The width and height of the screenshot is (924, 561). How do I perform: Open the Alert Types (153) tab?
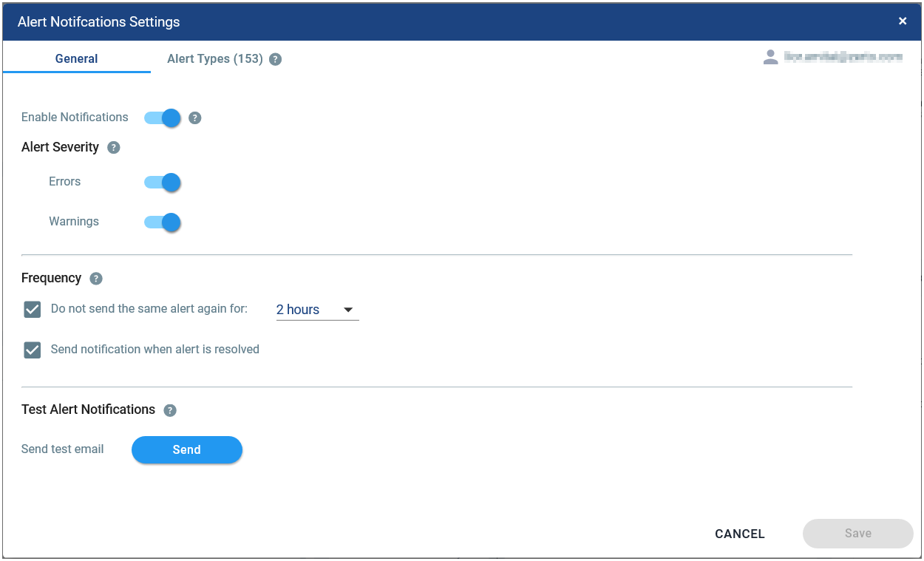point(215,58)
